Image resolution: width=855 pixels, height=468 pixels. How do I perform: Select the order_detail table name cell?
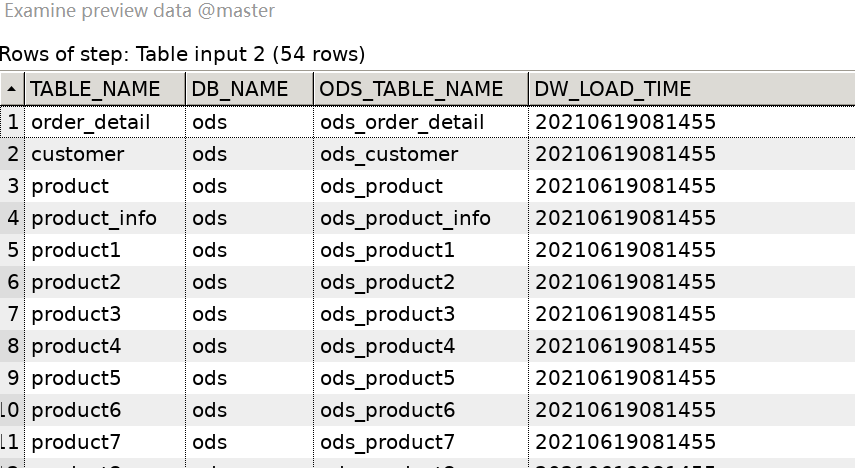(x=91, y=122)
